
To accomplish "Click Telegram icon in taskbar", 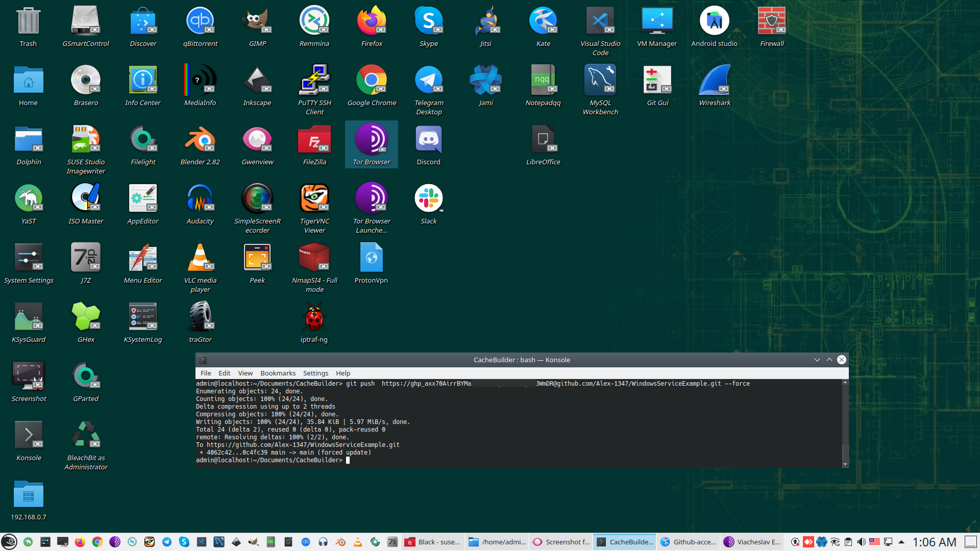I will [x=167, y=542].
